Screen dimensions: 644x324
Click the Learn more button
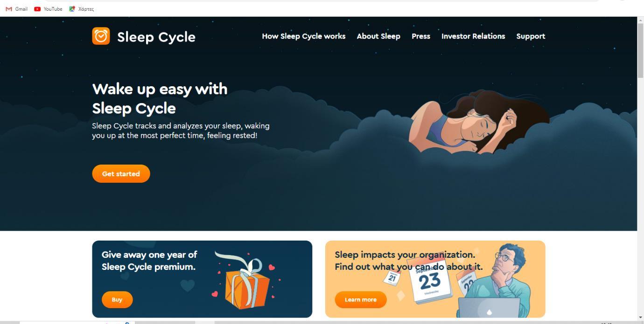pos(361,300)
